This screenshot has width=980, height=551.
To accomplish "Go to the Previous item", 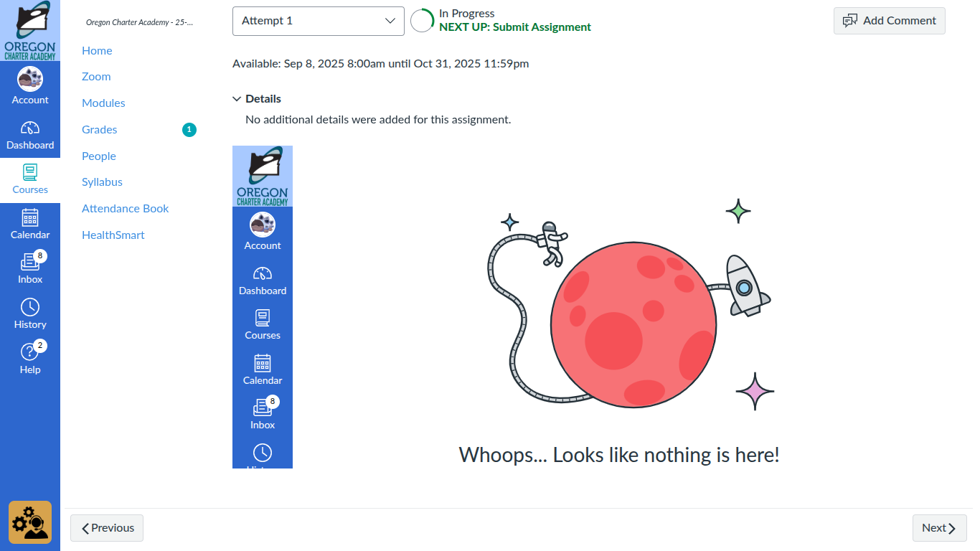I will point(107,528).
